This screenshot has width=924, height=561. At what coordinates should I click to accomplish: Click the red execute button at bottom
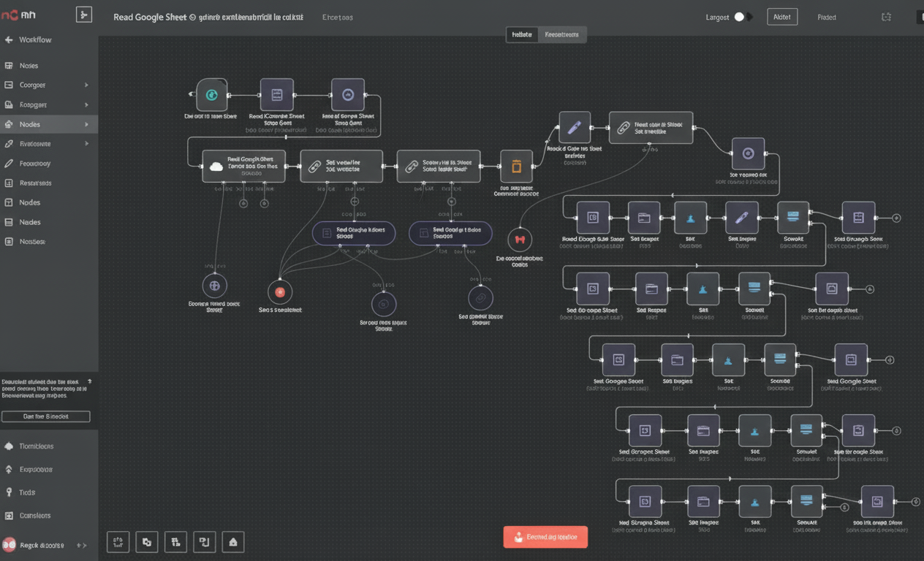click(x=545, y=537)
